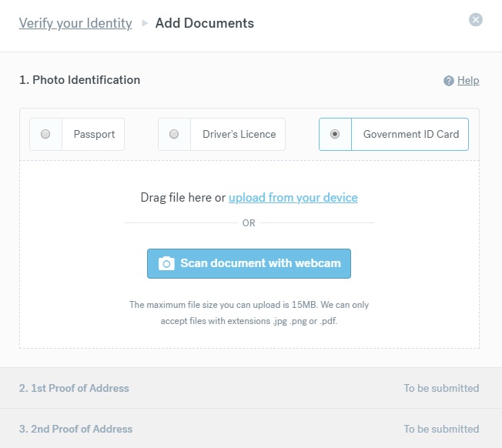502x448 pixels.
Task: Click the camera icon on scan button
Action: click(x=166, y=263)
